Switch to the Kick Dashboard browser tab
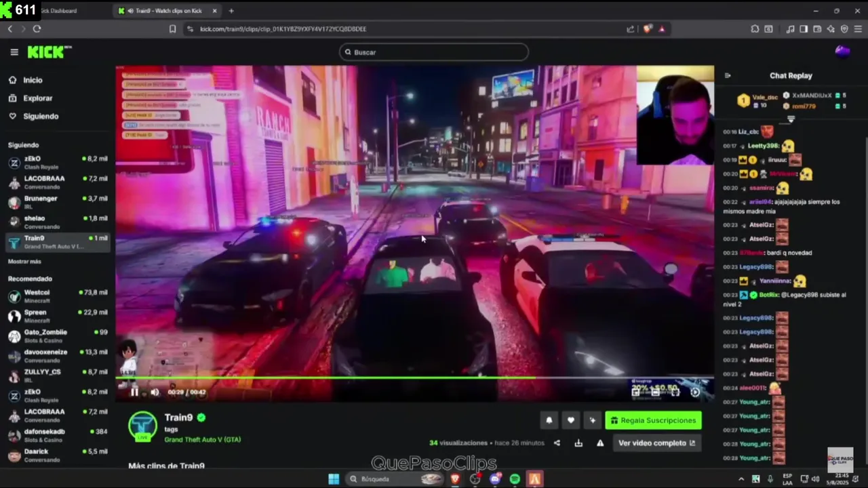Screen dimensions: 868x488 click(58, 11)
